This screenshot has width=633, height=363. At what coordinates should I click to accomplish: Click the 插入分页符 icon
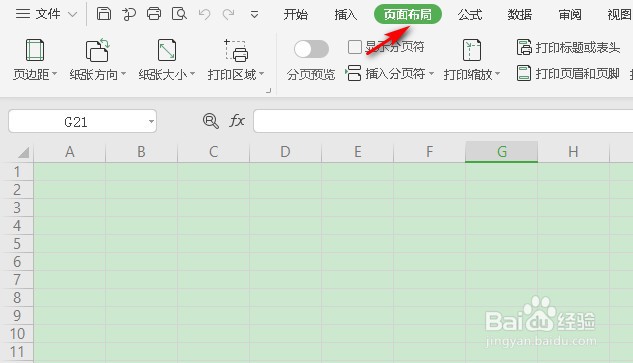tap(354, 73)
